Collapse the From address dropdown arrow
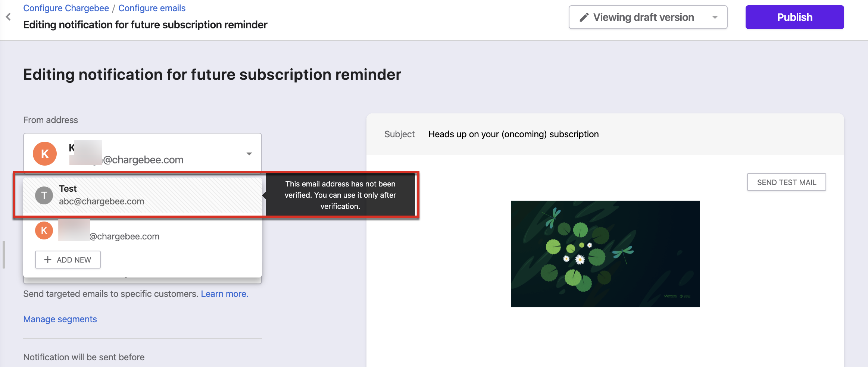868x367 pixels. pyautogui.click(x=249, y=154)
